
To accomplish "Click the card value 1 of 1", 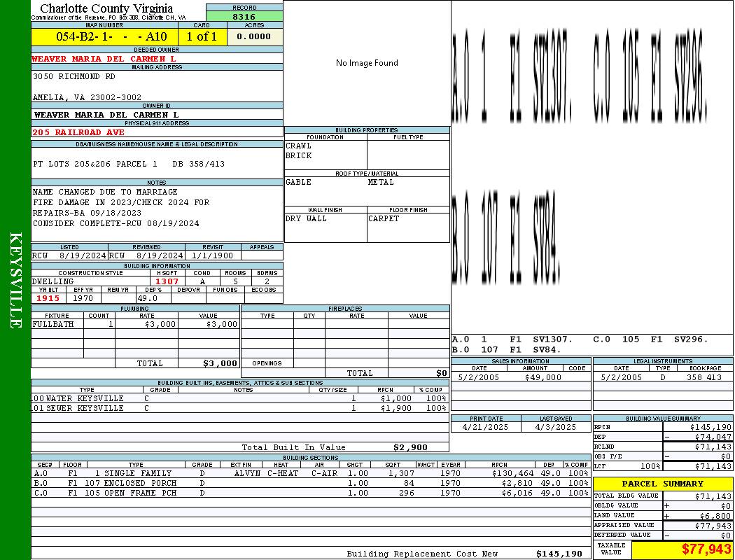I will click(202, 36).
